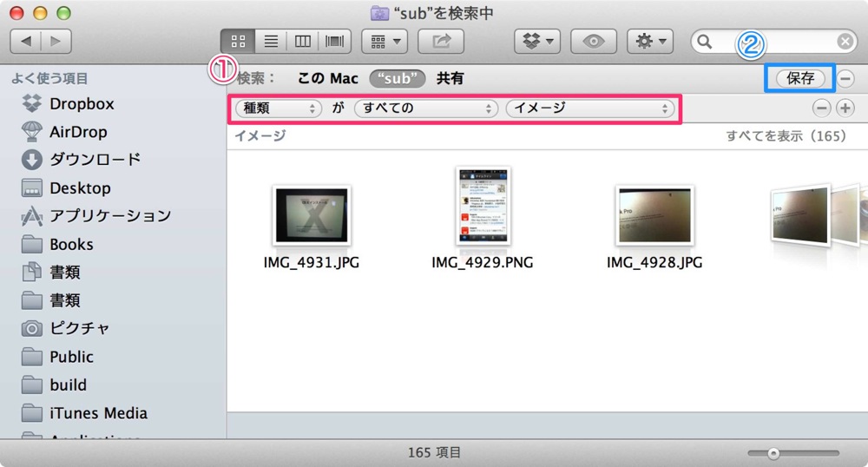Set search scope to この Mac
The image size is (868, 467).
point(328,79)
